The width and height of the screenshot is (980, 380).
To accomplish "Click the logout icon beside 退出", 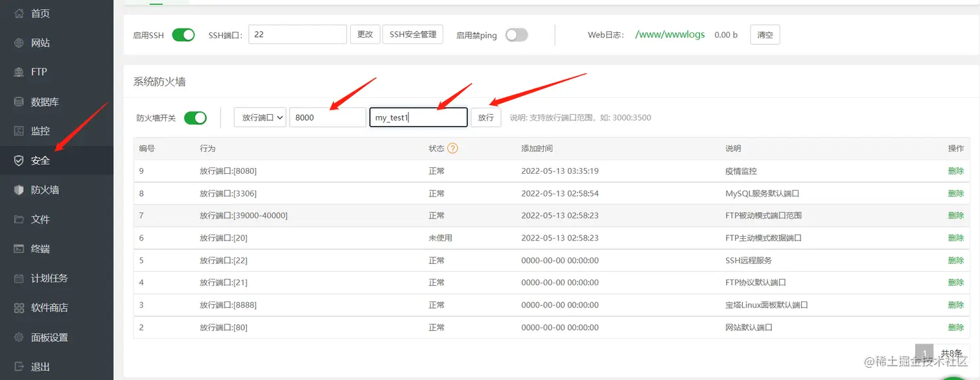I will pyautogui.click(x=19, y=367).
